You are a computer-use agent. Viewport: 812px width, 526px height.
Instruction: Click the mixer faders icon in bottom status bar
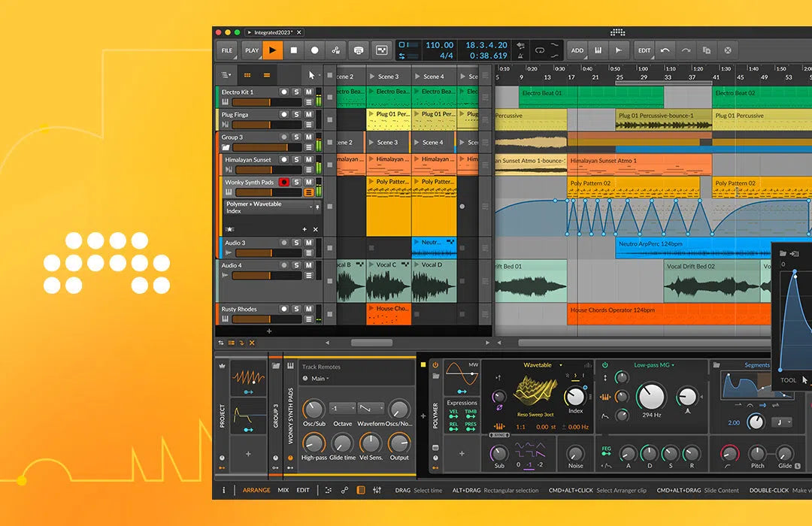tap(376, 489)
